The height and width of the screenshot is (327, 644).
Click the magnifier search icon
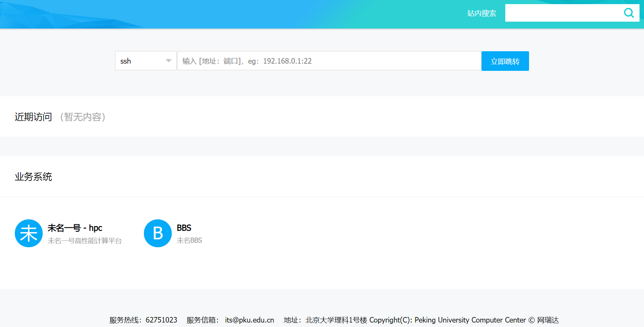click(x=629, y=13)
